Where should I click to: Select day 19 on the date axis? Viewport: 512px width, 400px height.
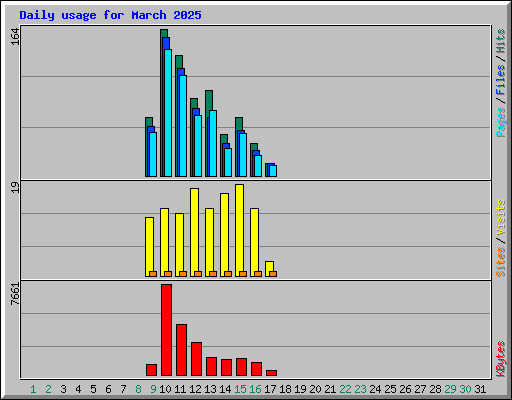pyautogui.click(x=300, y=389)
